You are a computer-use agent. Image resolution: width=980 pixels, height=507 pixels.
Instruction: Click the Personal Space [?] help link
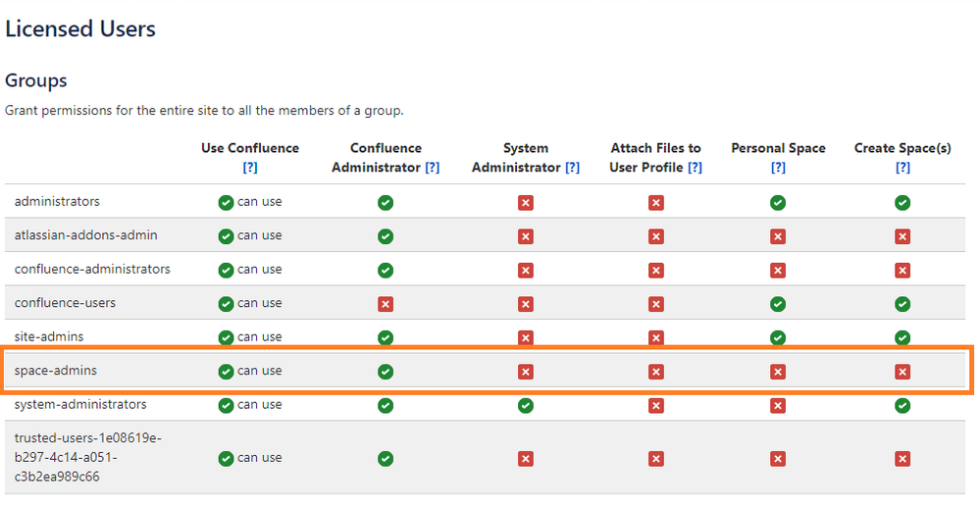[778, 168]
